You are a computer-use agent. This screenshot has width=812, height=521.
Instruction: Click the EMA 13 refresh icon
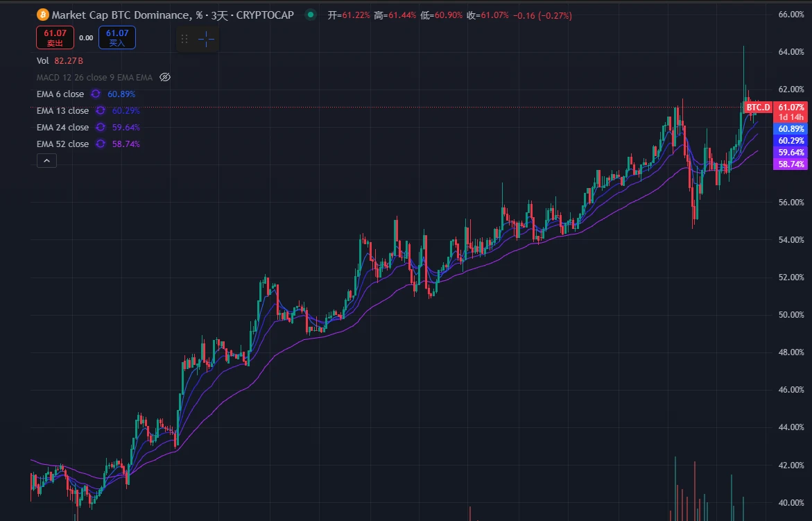[101, 111]
